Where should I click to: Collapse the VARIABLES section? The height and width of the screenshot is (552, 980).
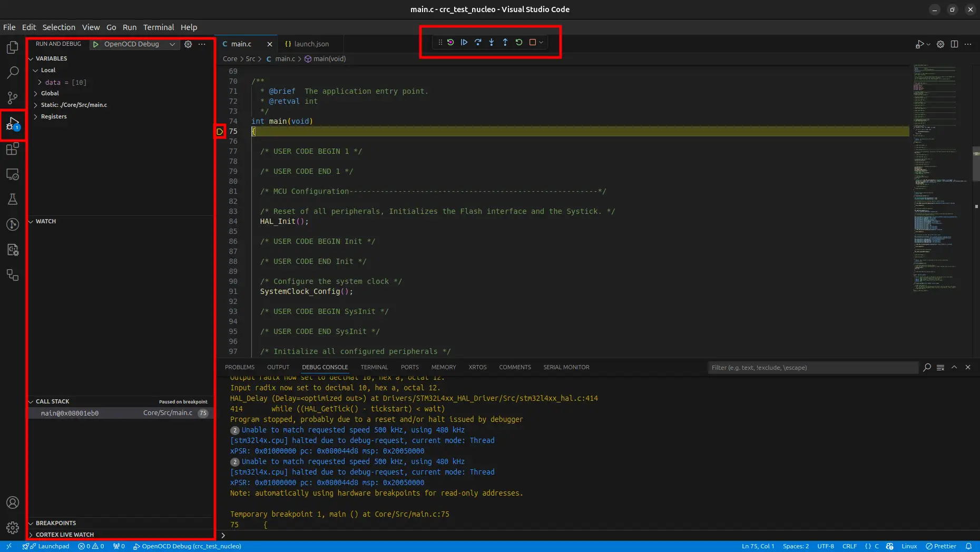point(31,58)
